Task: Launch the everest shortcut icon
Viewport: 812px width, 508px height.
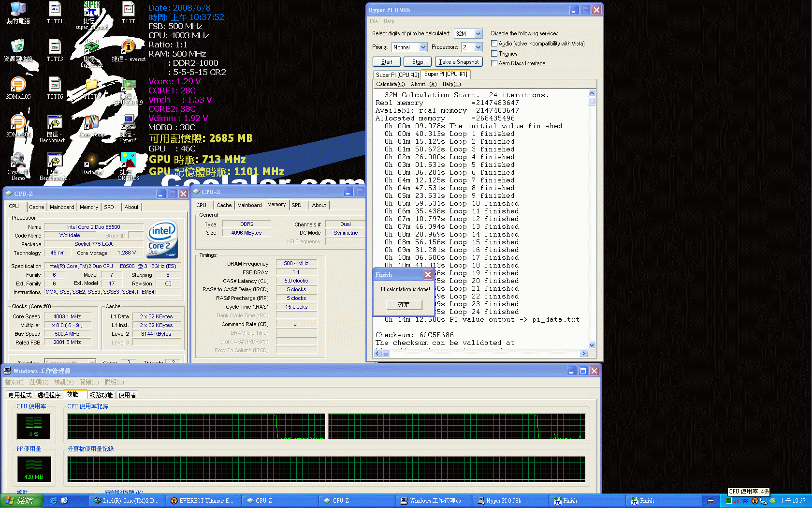Action: pyautogui.click(x=128, y=50)
